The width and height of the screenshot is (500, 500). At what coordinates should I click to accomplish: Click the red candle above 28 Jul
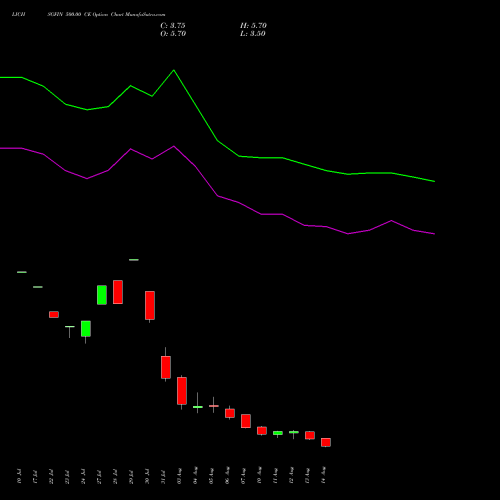coord(118,292)
